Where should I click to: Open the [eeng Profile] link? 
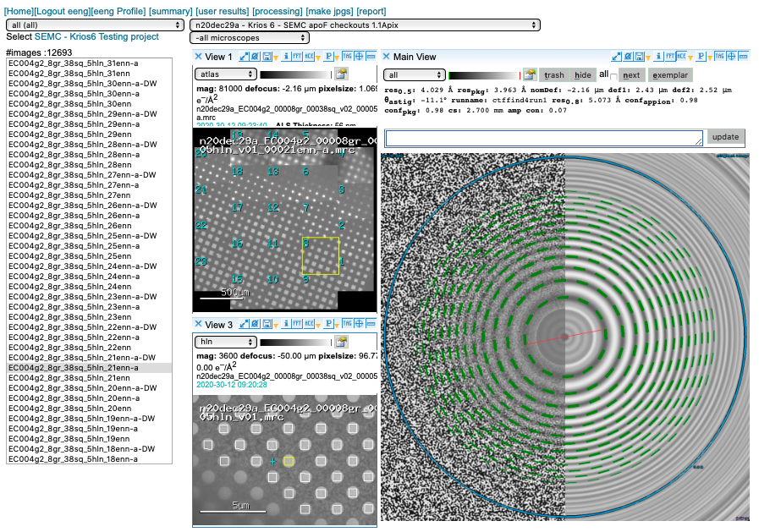click(118, 11)
